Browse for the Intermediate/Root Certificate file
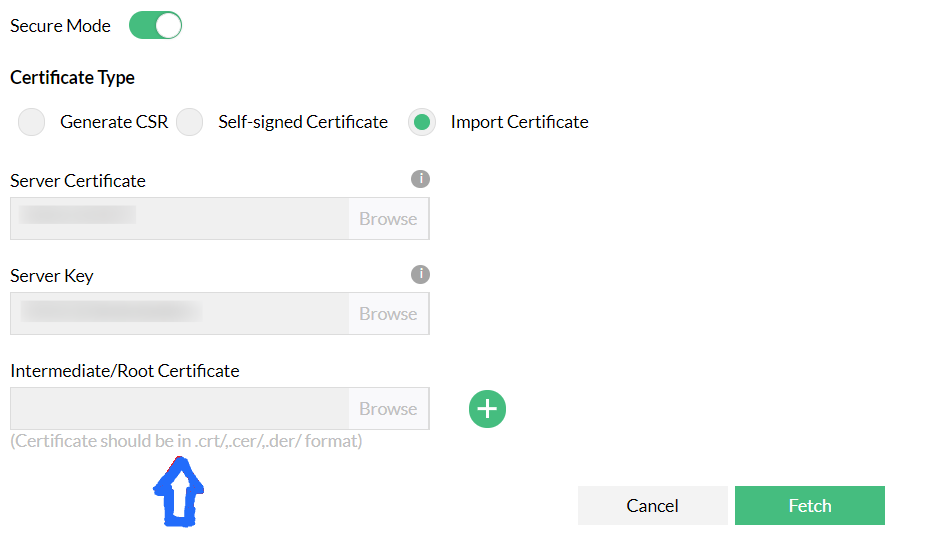Viewport: 939px width, 546px height. coord(388,409)
